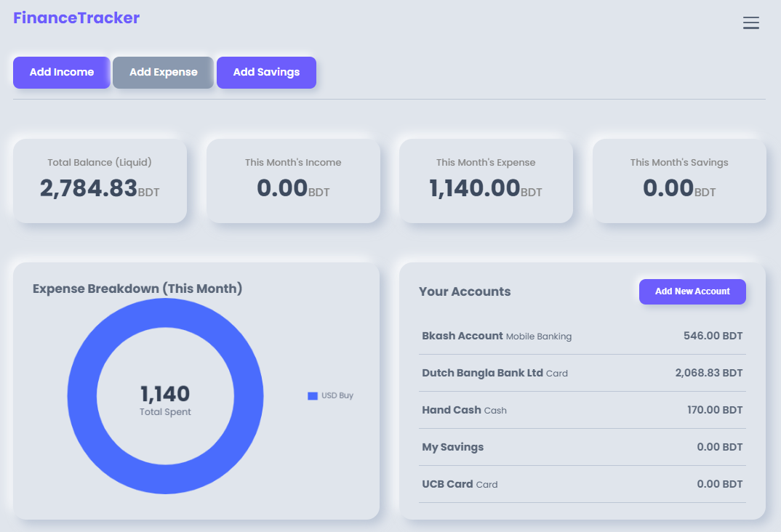Click the This Month's Expense card

(x=486, y=180)
